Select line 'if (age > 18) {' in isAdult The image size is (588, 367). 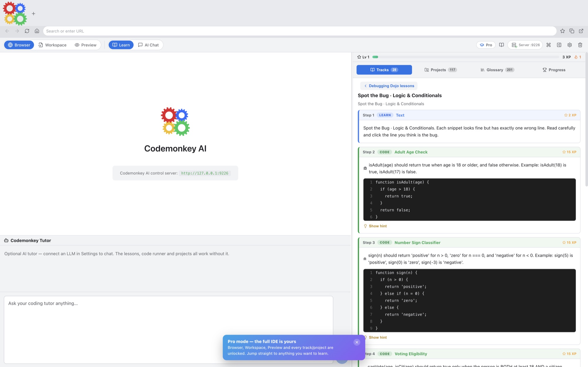[469, 189]
